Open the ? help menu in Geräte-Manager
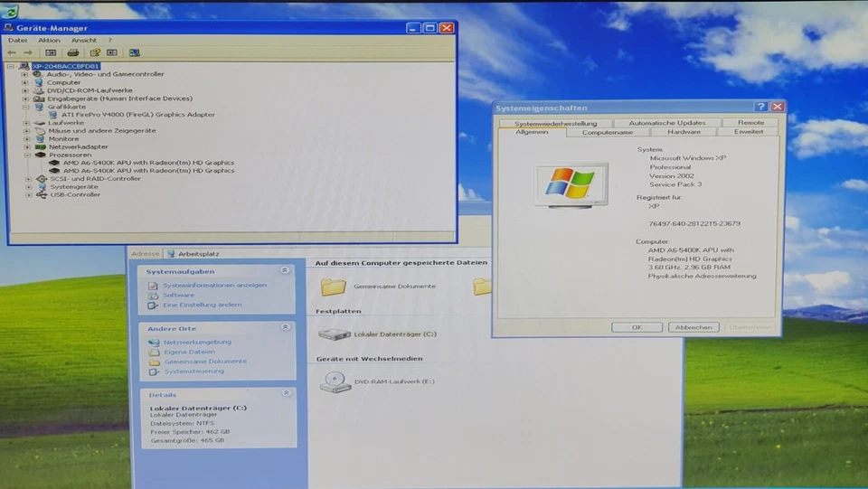The height and width of the screenshot is (489, 868). [109, 41]
